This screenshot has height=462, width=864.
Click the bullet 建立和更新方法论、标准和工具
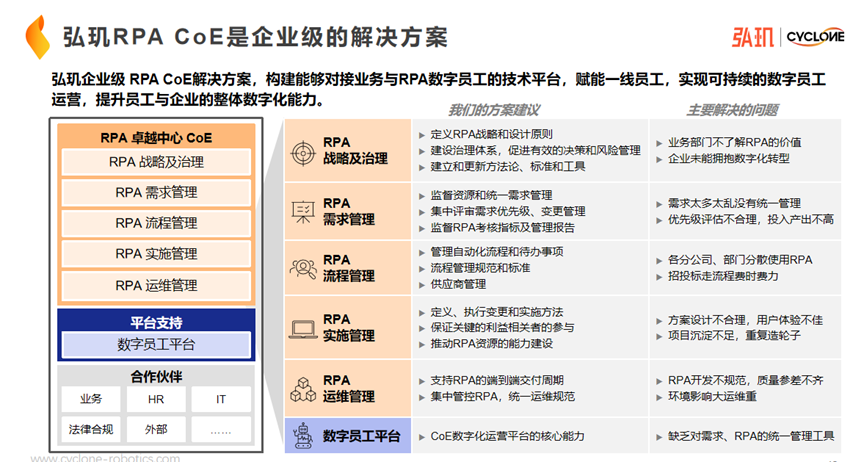point(507,166)
